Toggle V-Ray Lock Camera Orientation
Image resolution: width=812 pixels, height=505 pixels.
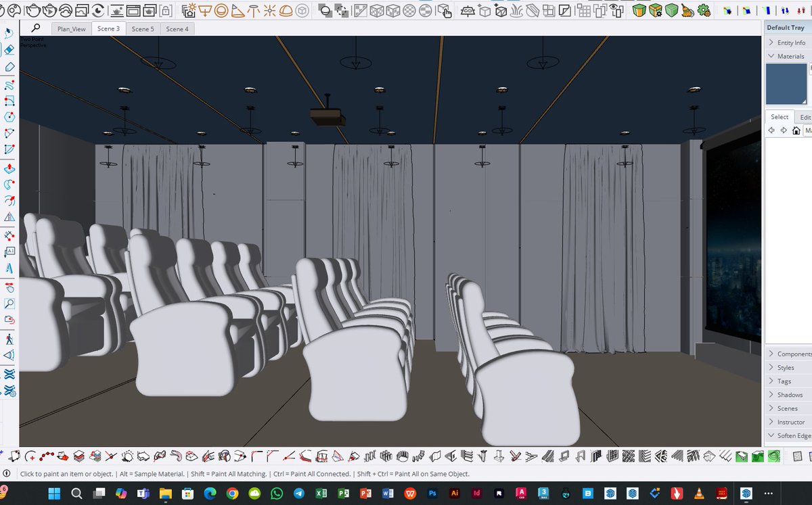tap(166, 10)
